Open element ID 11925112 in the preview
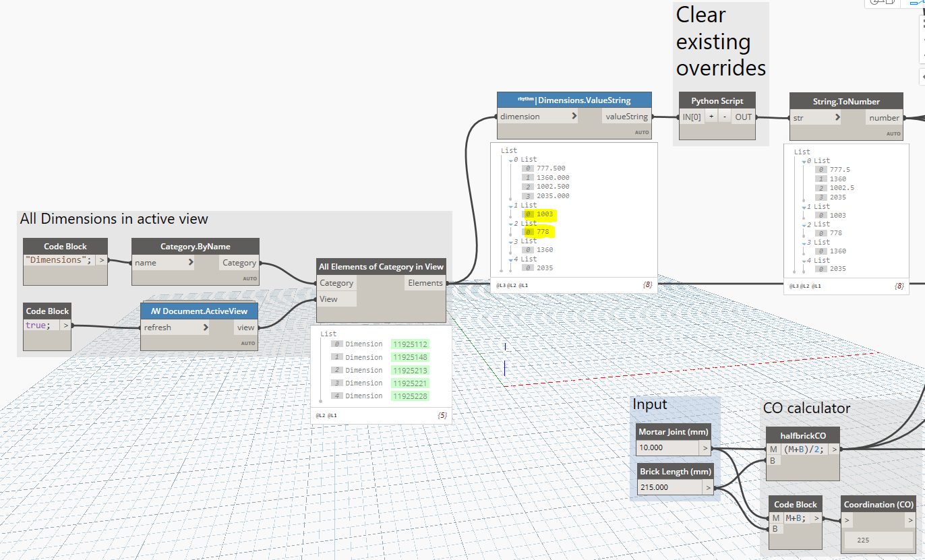 click(410, 344)
